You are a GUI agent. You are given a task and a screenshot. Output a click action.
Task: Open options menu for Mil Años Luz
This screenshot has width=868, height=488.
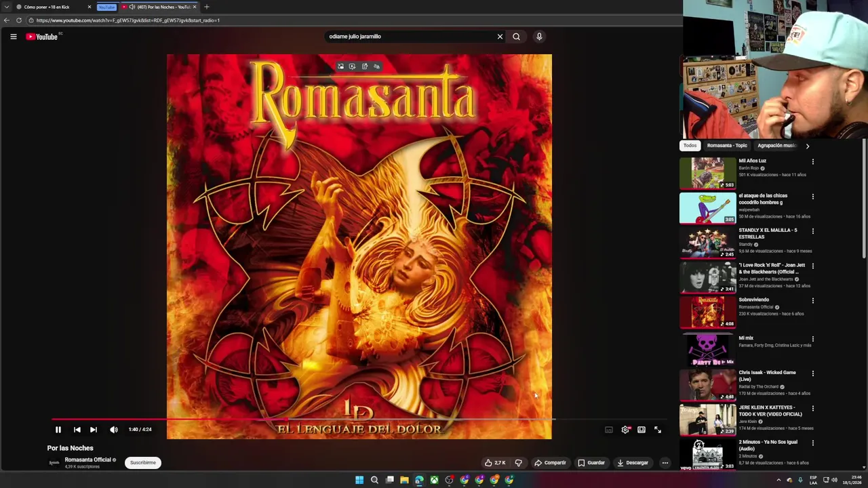812,162
